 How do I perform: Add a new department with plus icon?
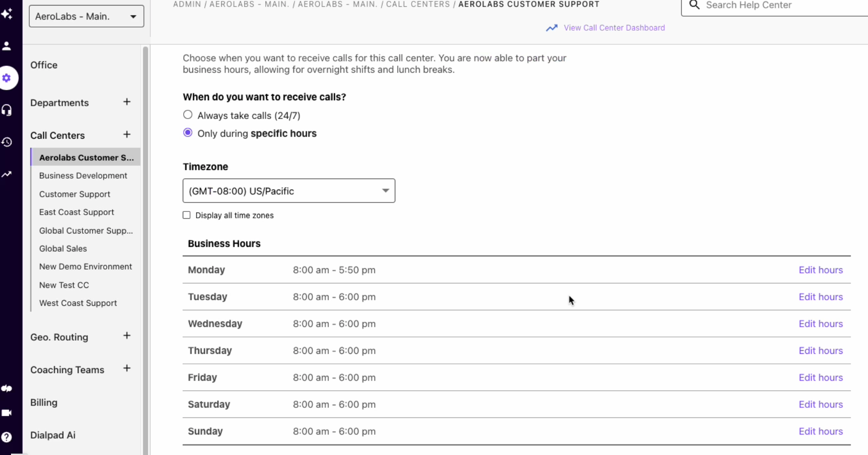pos(127,102)
